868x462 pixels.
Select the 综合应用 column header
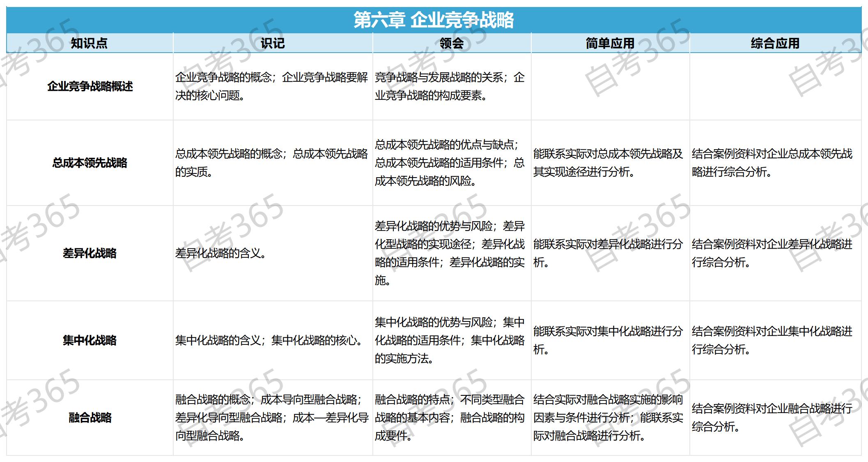coord(775,43)
